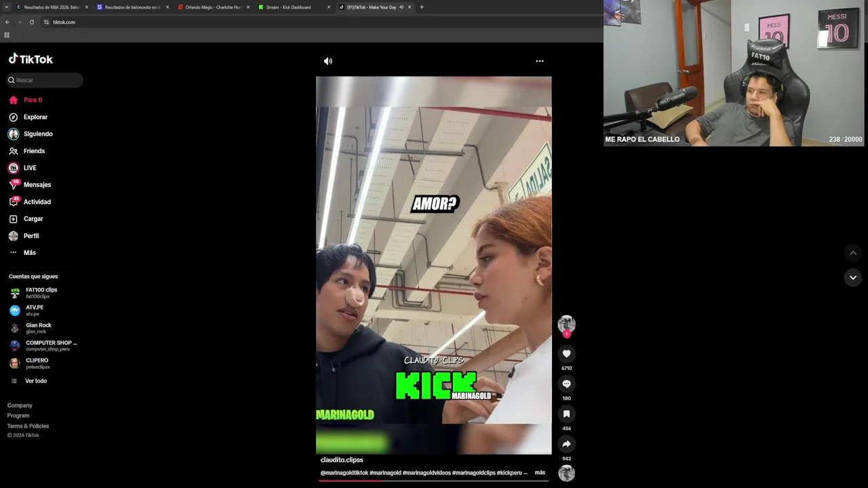Viewport: 868px width, 488px height.
Task: Seek on the video progress bar
Action: [x=434, y=481]
